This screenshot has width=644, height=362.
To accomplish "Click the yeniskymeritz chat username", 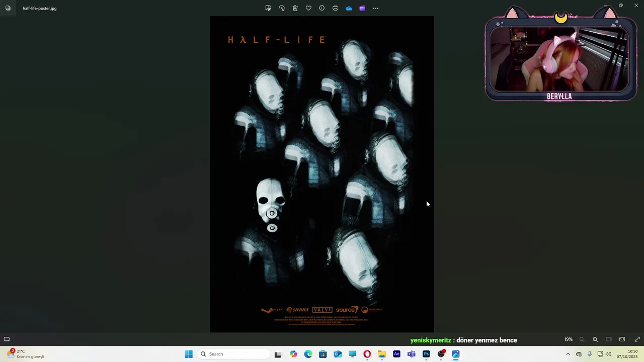I will 431,340.
